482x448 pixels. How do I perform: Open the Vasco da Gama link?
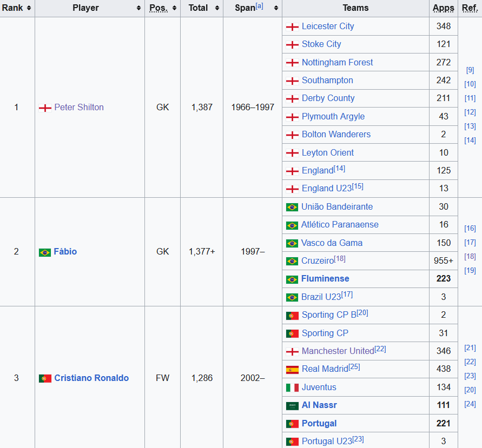332,243
